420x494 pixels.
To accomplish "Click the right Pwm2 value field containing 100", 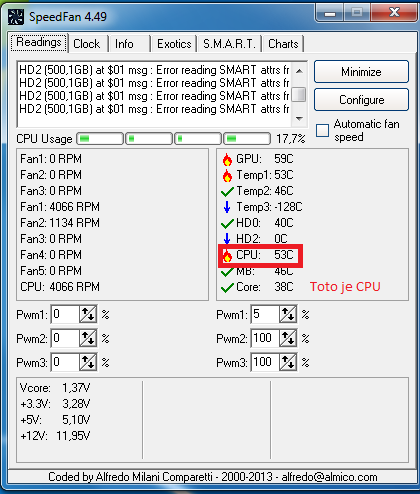I will (265, 338).
